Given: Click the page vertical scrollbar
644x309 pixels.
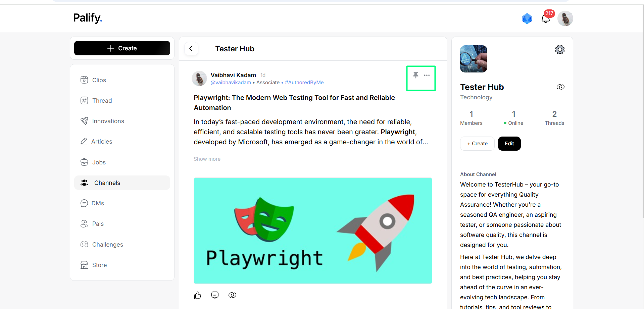Looking at the screenshot, I should tap(643, 111).
